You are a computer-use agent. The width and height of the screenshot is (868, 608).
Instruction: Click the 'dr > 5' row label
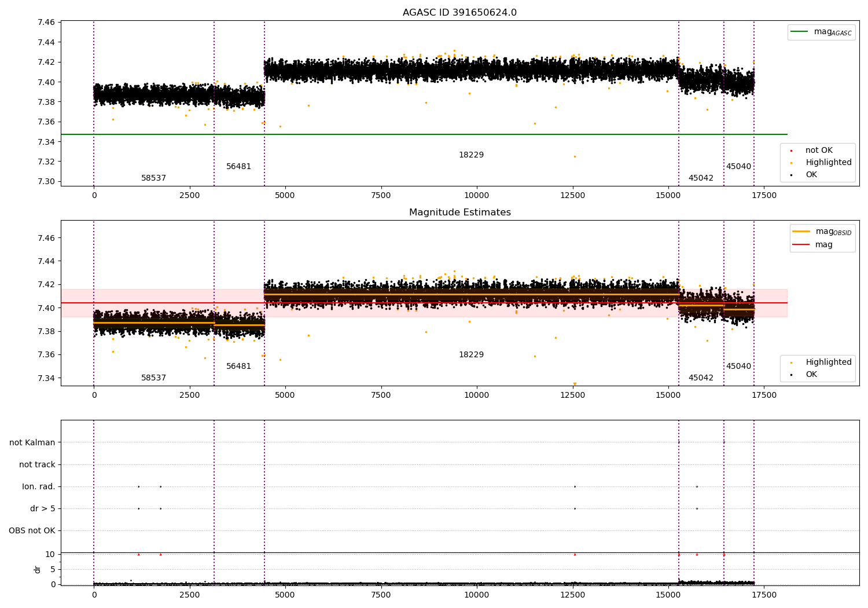pos(43,509)
